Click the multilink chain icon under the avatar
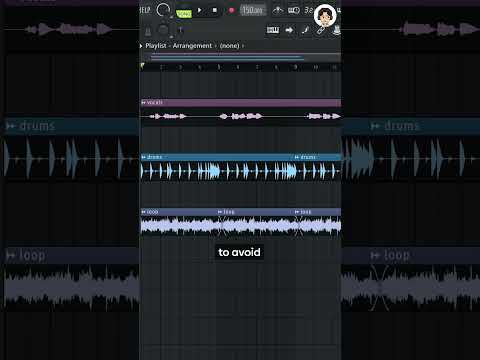Viewport: 480px width, 360px height. pos(320,30)
